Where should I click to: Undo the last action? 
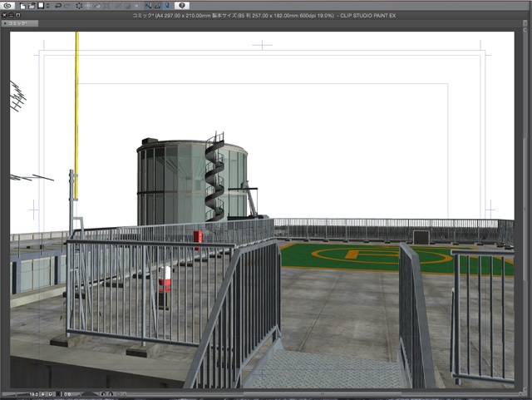(58, 6)
